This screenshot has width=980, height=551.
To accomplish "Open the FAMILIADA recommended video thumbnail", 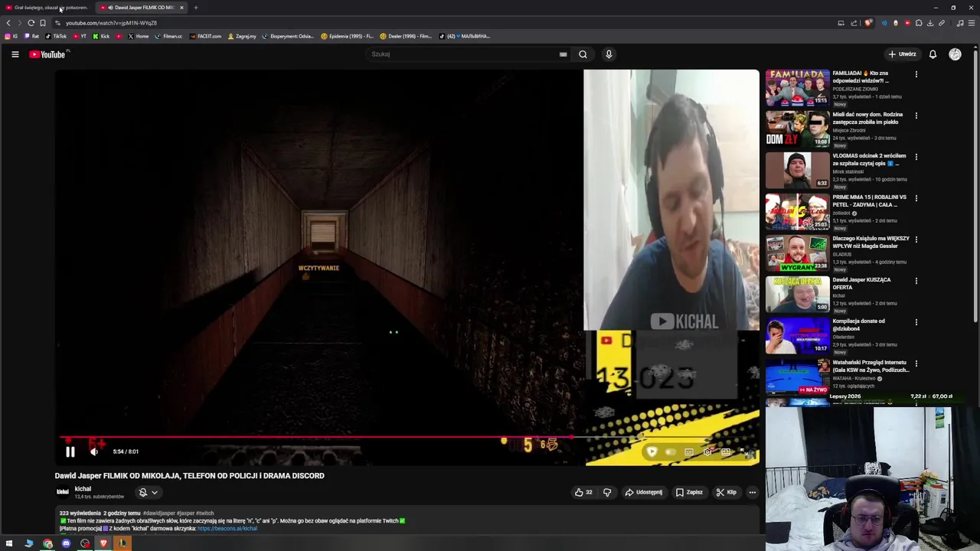I will 797,88.
